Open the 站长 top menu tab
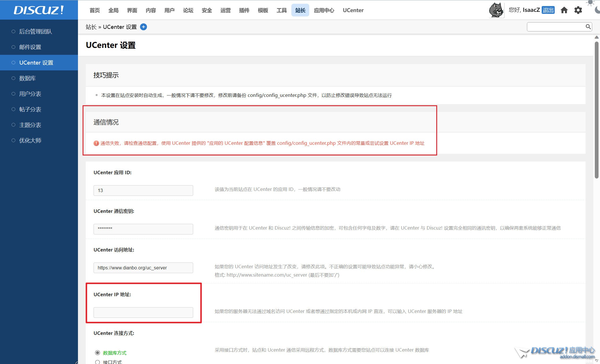 click(x=300, y=10)
